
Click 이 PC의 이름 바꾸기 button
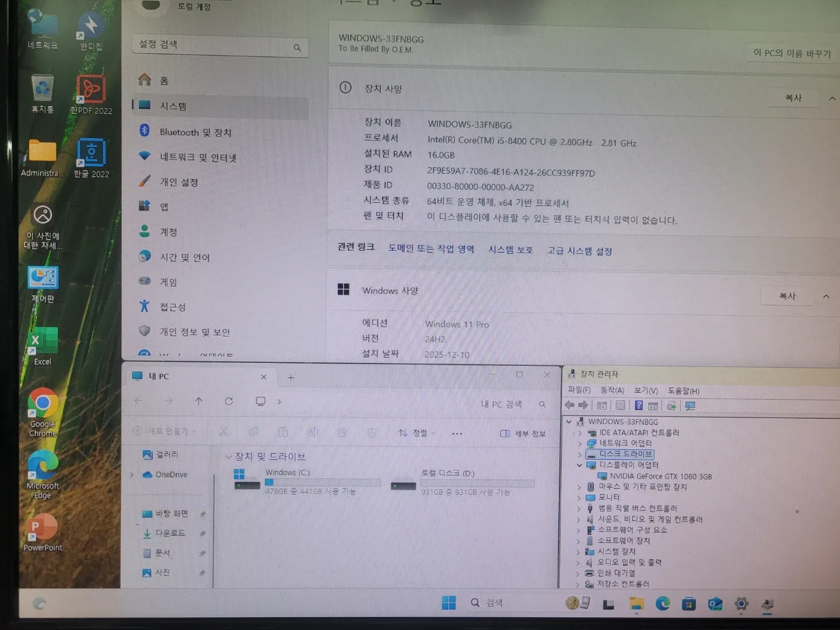click(x=792, y=53)
